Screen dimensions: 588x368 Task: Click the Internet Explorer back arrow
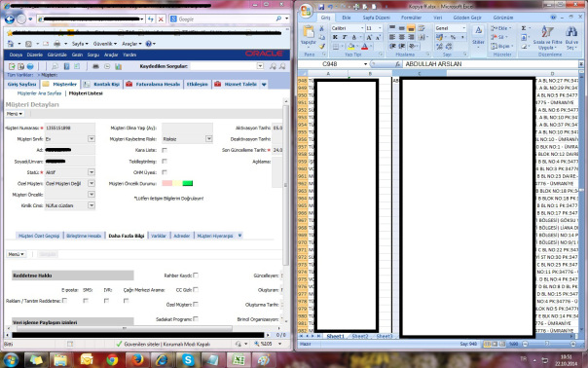pos(10,18)
